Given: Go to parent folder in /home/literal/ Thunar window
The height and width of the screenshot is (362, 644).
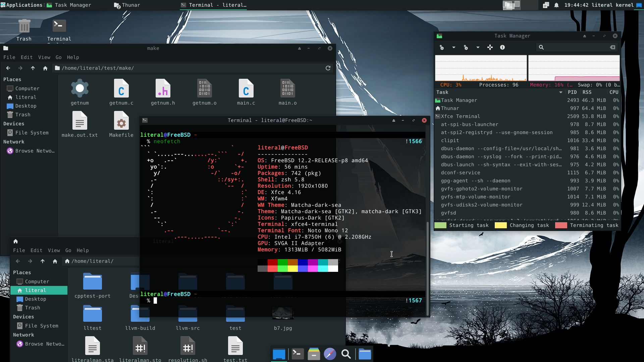Looking at the screenshot, I should [x=43, y=261].
